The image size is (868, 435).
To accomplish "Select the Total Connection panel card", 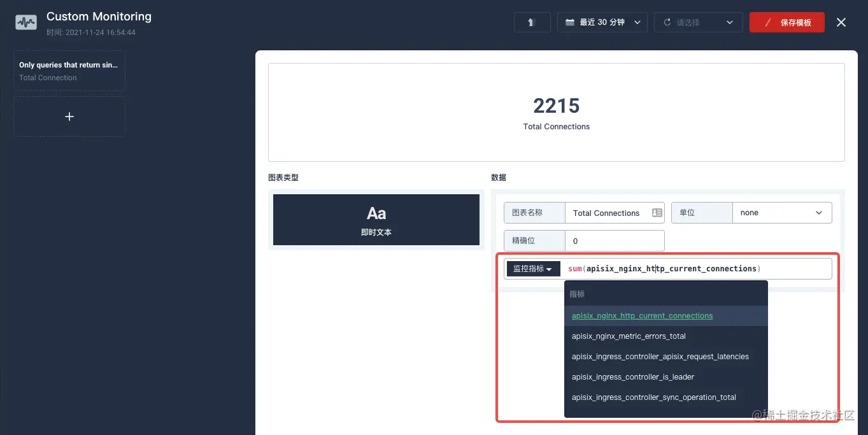I will (69, 71).
